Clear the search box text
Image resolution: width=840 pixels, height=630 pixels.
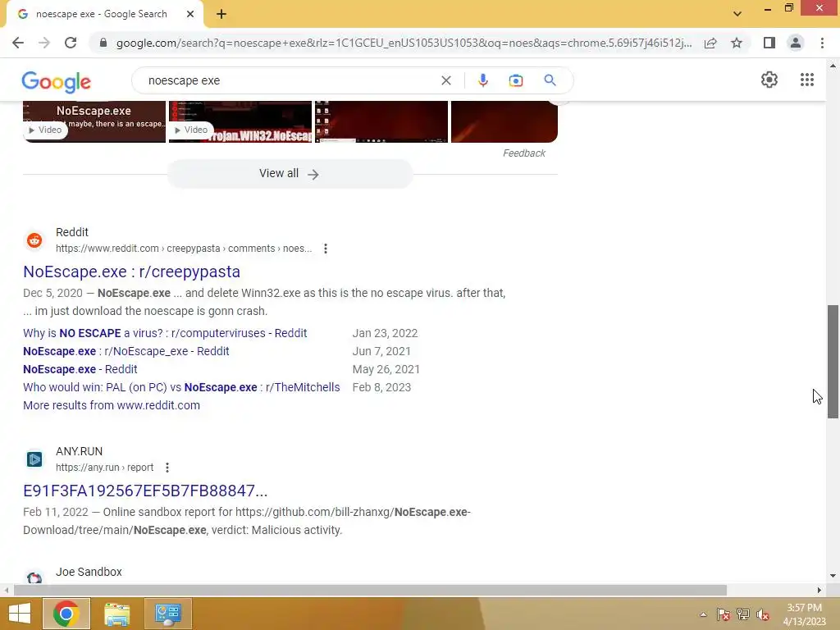tap(445, 80)
